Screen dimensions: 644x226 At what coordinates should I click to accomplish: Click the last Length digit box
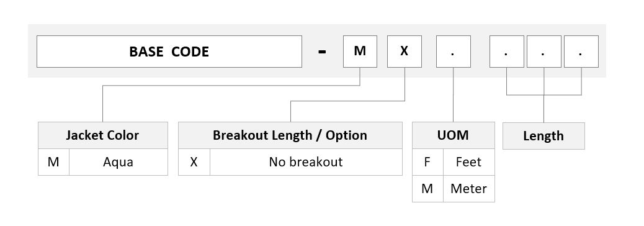(581, 52)
